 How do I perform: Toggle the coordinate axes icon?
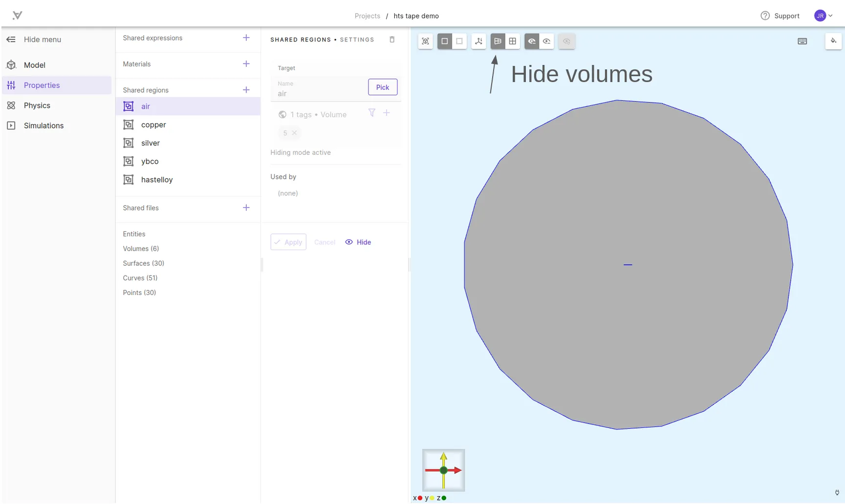click(479, 42)
